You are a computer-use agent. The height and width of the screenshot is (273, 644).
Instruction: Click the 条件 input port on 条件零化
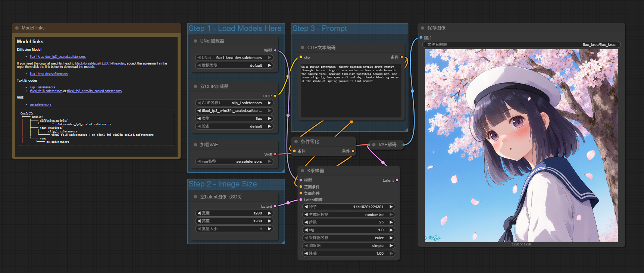(x=294, y=151)
